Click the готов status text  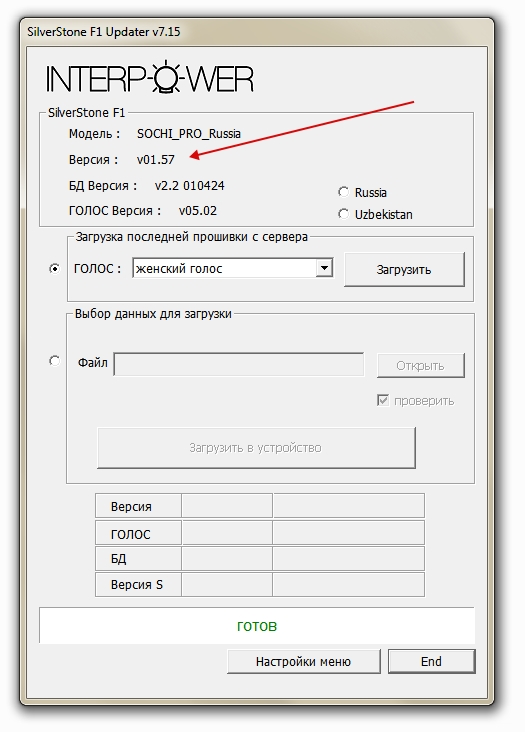(257, 626)
